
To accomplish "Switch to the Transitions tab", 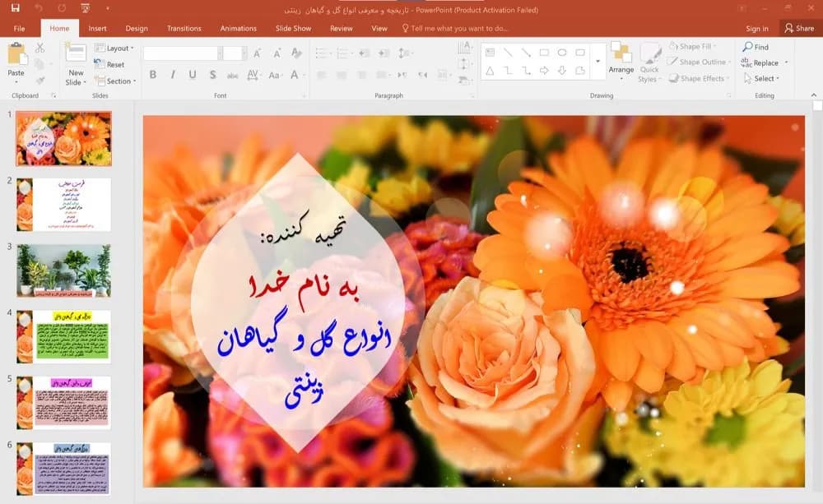I will 184,28.
